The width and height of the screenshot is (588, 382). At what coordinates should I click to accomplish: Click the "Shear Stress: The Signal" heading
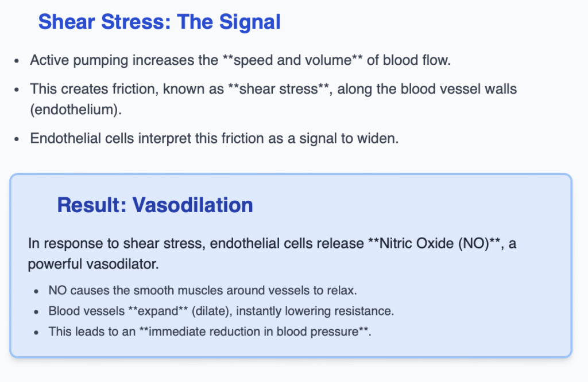click(159, 22)
